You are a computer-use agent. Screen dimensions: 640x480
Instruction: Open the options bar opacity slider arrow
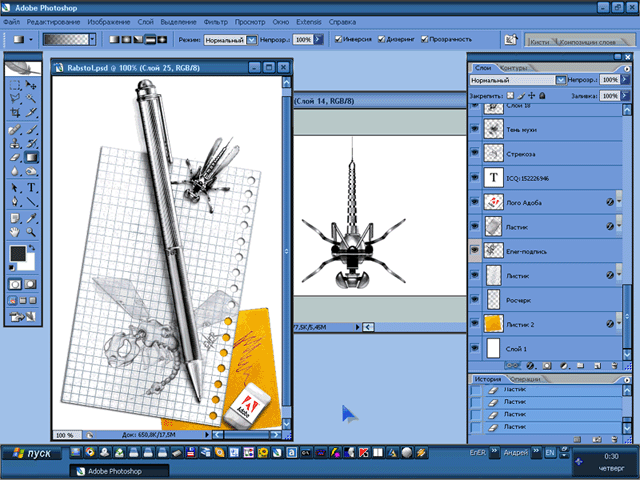[x=318, y=40]
